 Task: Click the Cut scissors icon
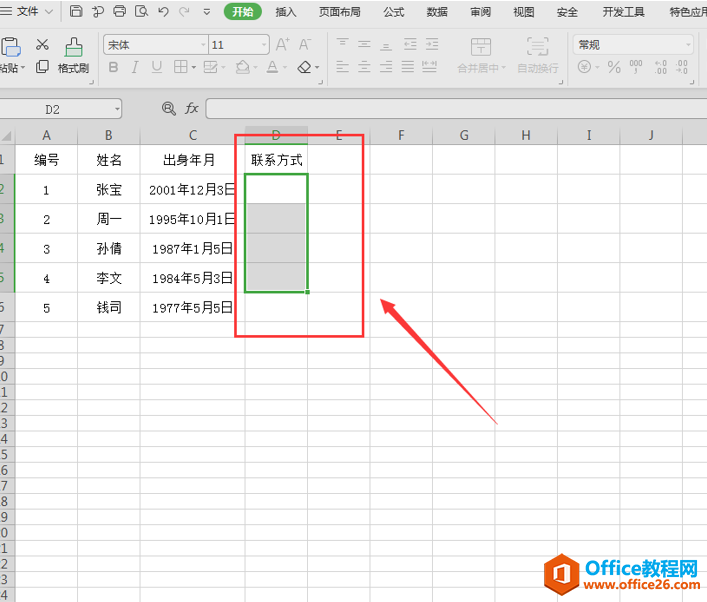tap(42, 44)
